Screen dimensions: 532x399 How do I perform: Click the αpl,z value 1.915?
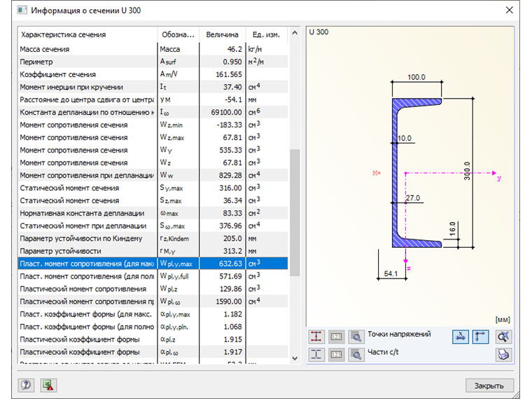click(222, 339)
